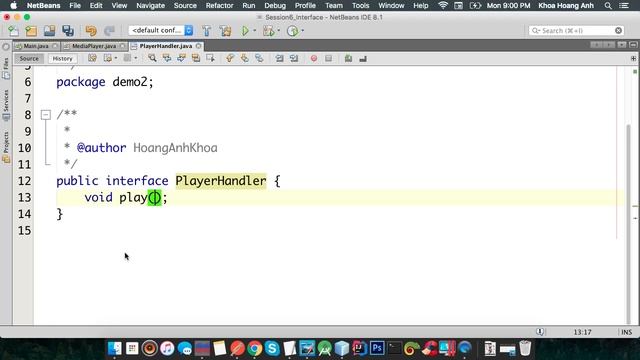This screenshot has width=640, height=360.
Task: Open the Team menu
Action: pos(333,6)
